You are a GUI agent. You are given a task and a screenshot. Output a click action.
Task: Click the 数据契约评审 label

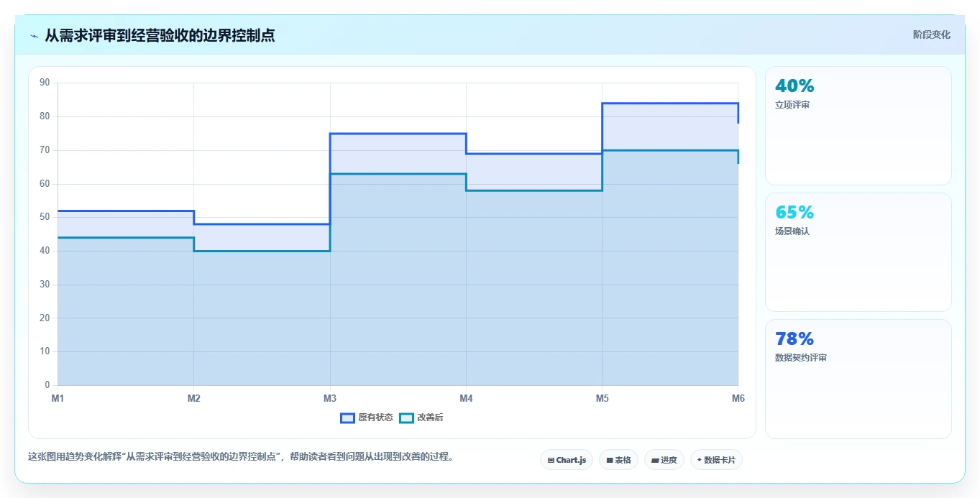coord(801,358)
